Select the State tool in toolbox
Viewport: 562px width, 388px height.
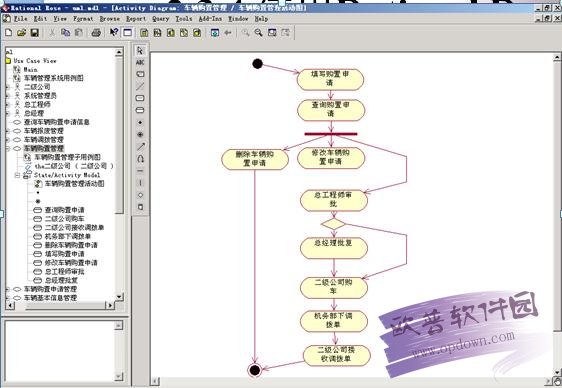pyautogui.click(x=140, y=98)
